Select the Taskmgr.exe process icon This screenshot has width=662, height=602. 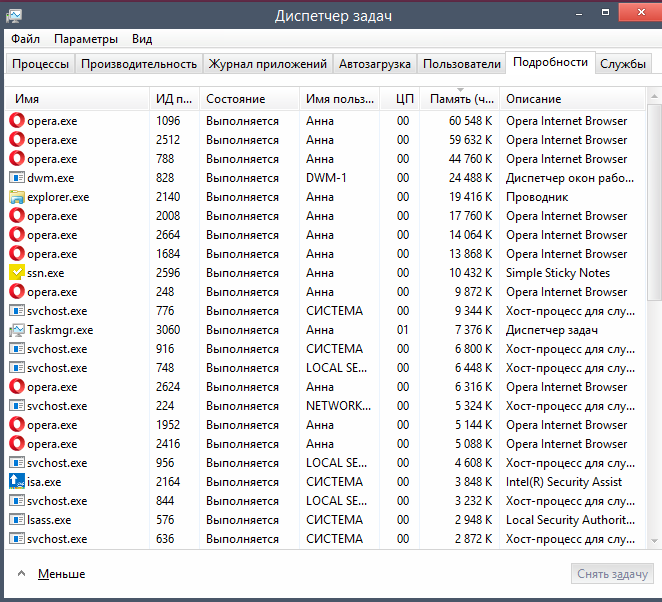(17, 330)
